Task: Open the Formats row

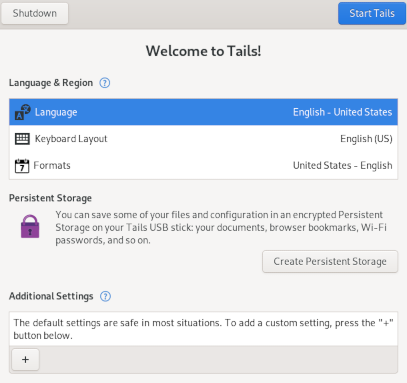Action: (203, 166)
